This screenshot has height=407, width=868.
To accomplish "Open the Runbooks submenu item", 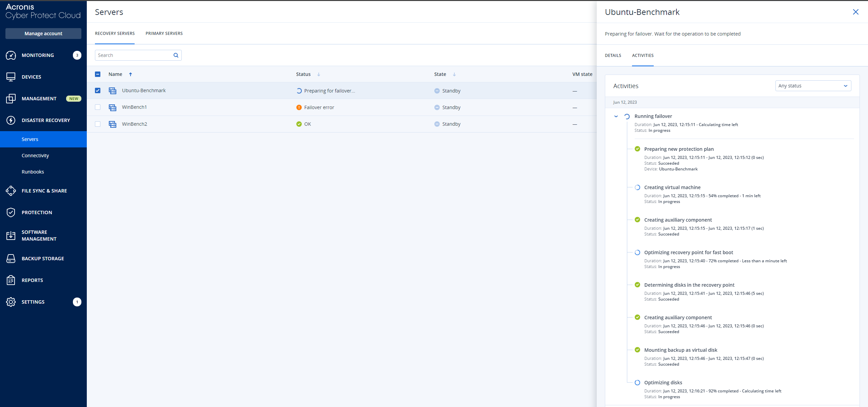I will point(43,172).
